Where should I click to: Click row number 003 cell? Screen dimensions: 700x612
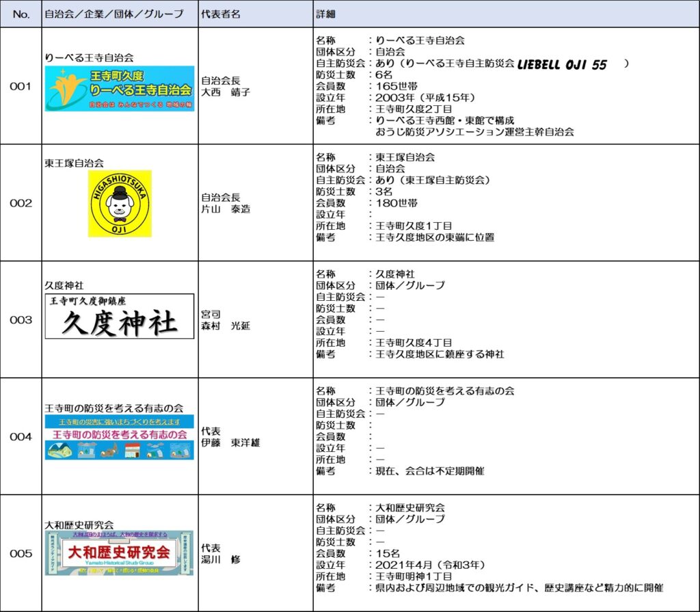coord(21,319)
